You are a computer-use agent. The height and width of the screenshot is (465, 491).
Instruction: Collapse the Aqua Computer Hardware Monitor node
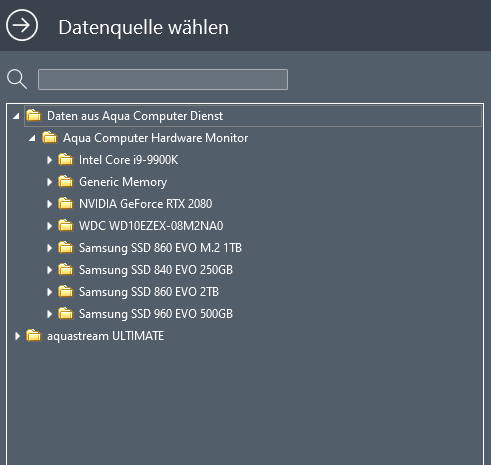pos(32,138)
